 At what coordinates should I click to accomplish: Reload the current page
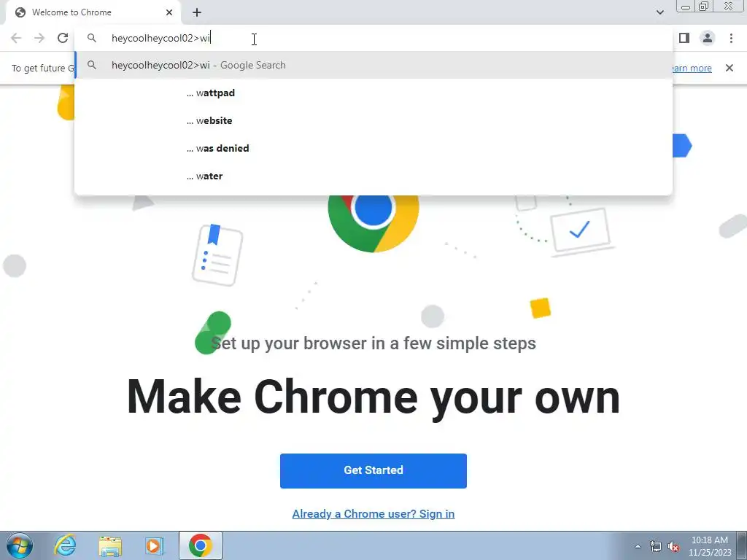63,38
